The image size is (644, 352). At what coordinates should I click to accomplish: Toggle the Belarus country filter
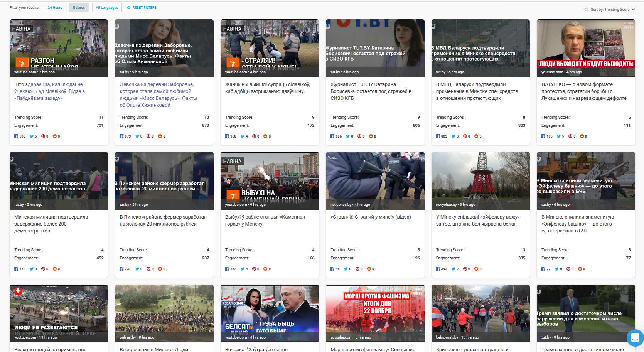click(x=79, y=8)
